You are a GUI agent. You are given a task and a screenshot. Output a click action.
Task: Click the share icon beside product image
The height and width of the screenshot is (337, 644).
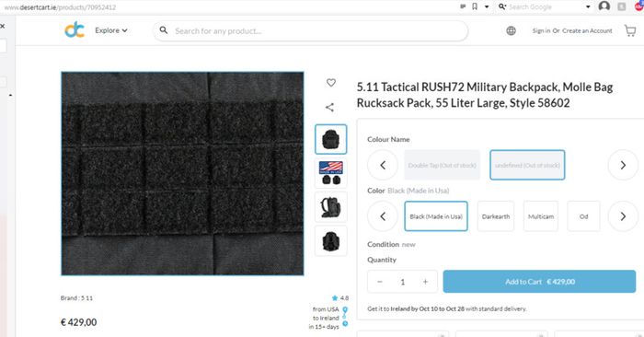point(329,107)
